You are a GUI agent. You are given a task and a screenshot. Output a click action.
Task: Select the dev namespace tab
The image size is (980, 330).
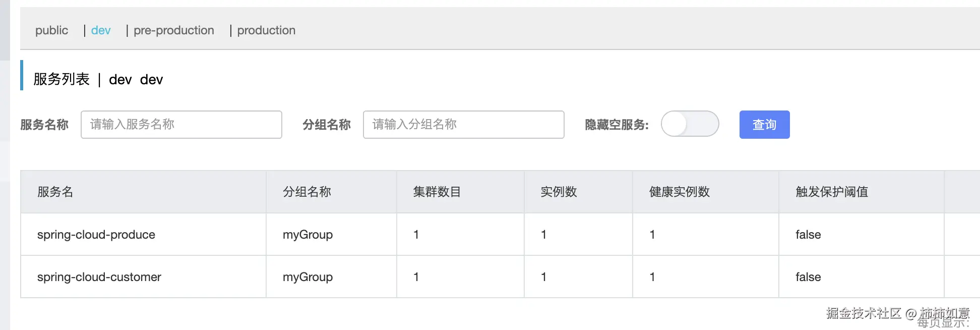point(101,30)
